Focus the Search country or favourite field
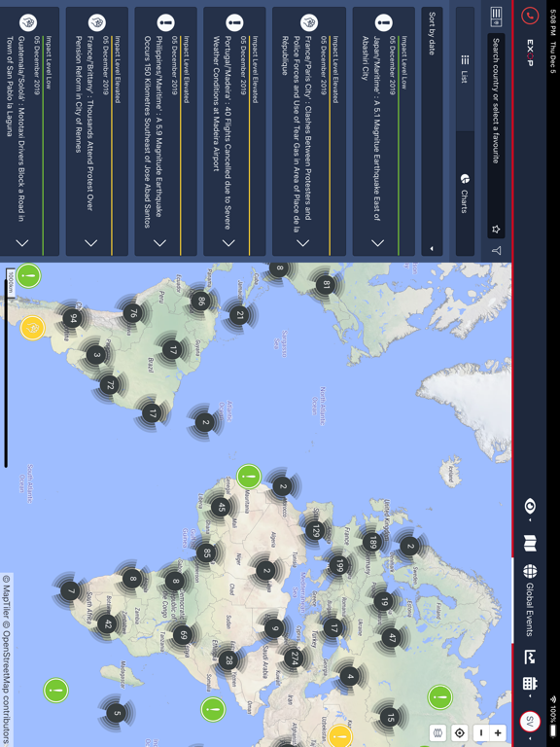Viewport: 560px width, 747px height. click(496, 136)
